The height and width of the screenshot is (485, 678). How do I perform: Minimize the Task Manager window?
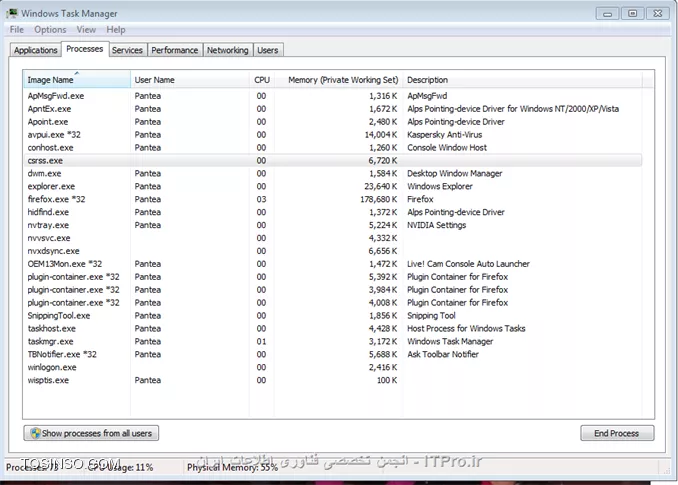pos(608,14)
